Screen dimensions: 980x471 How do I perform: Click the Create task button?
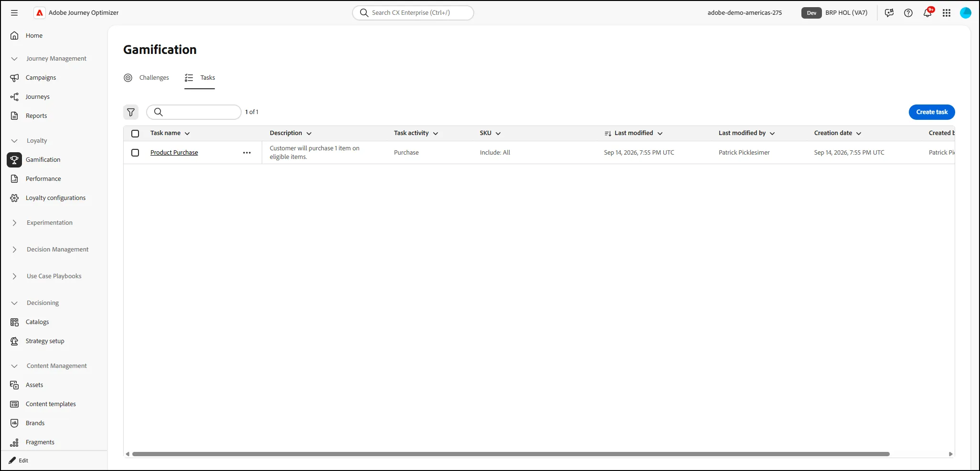(932, 112)
